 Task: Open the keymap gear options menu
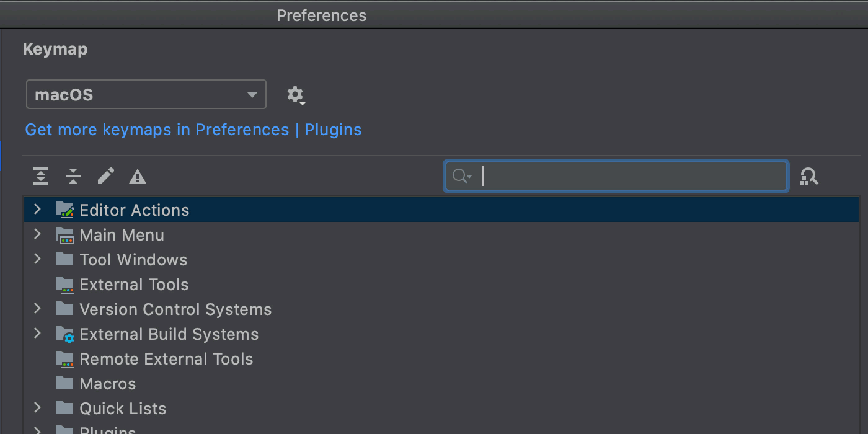coord(296,95)
